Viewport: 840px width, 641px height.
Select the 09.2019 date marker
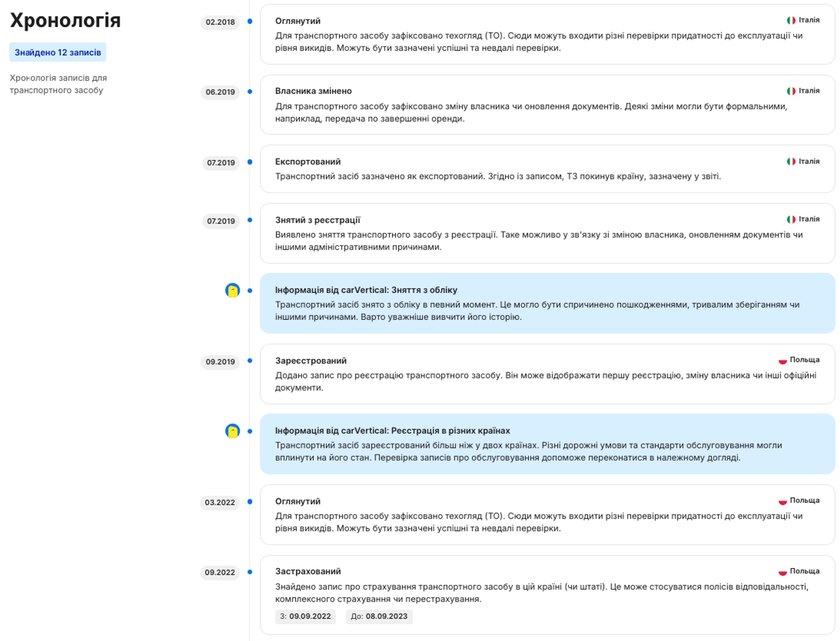[220, 362]
